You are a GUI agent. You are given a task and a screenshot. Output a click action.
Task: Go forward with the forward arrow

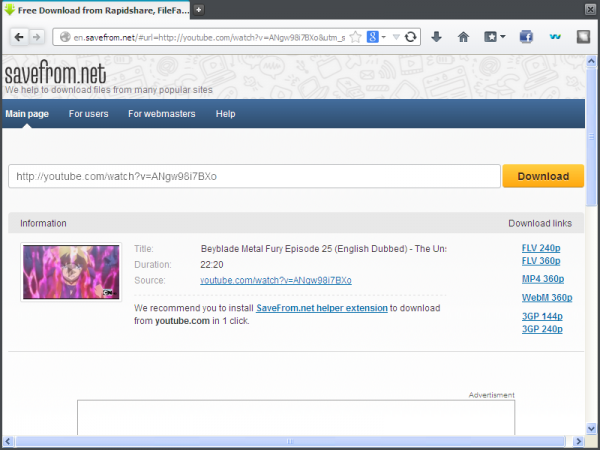pos(36,37)
